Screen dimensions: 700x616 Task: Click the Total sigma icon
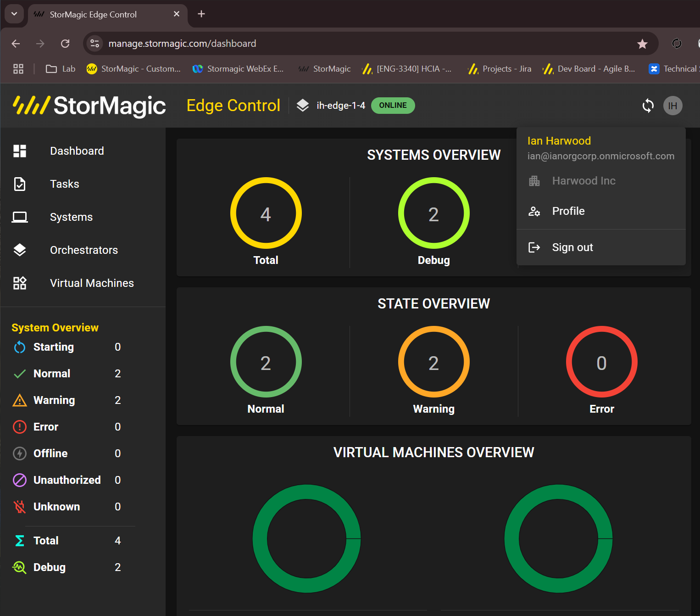(x=20, y=541)
